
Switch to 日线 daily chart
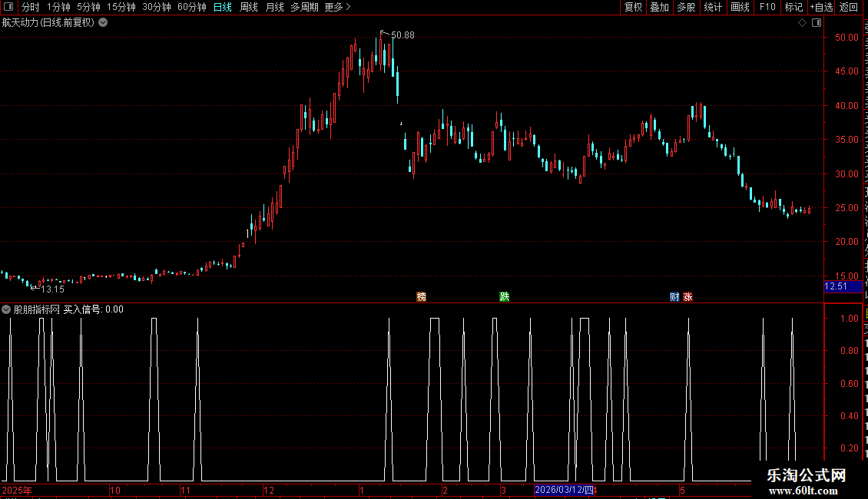click(223, 7)
